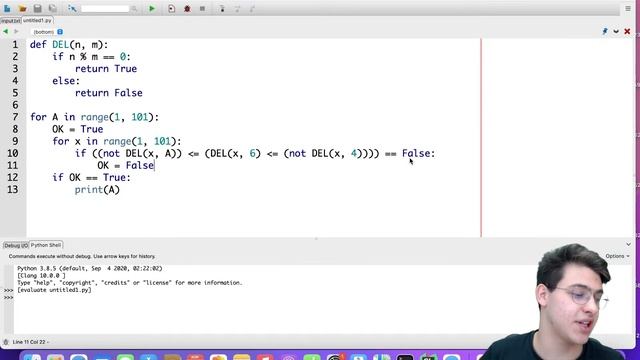Switch to the input.txt tab
This screenshot has height=360, width=640.
(10, 20)
